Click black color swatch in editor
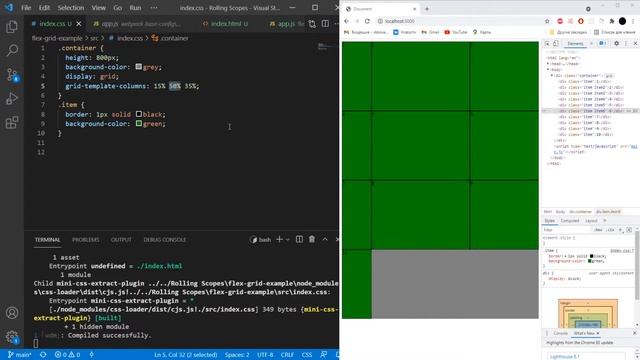This screenshot has height=360, width=640. [139, 114]
